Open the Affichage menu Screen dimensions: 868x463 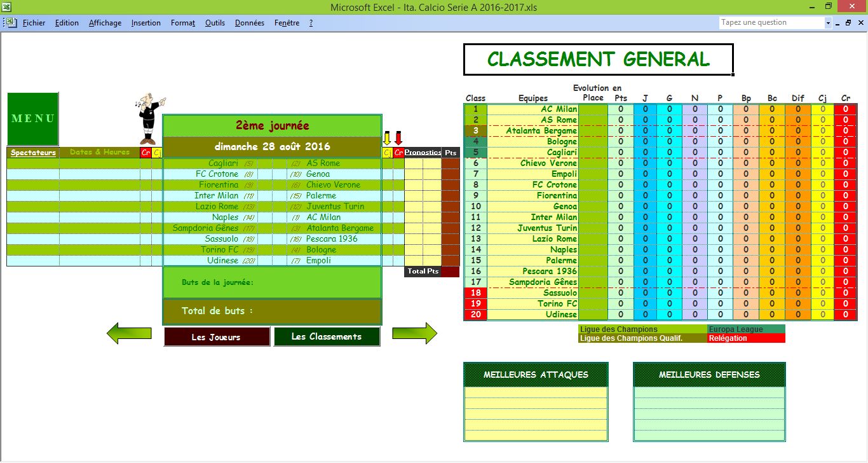tap(105, 23)
